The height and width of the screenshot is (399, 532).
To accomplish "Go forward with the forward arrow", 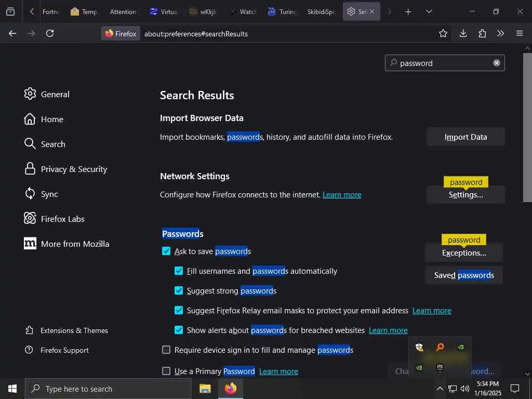I will [x=31, y=33].
